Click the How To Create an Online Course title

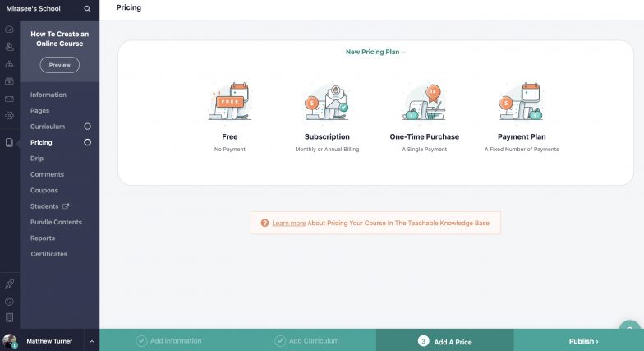[x=59, y=39]
